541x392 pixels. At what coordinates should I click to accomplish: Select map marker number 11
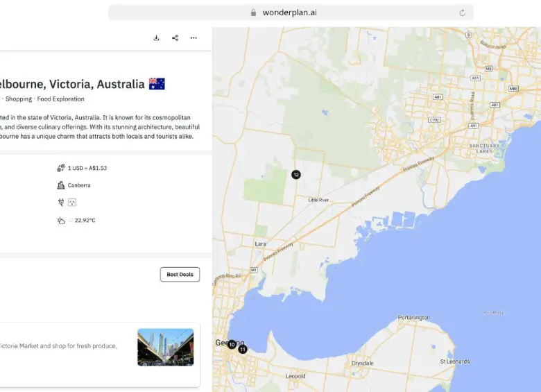point(243,349)
